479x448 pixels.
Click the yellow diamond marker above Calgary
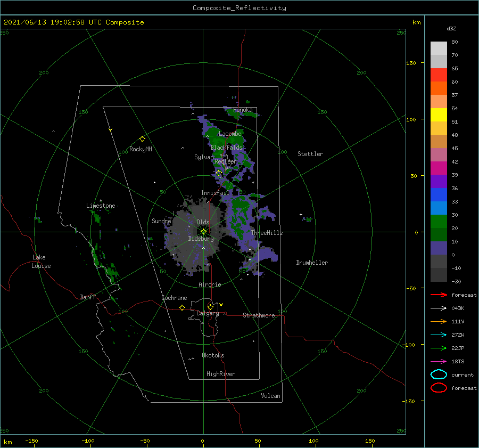coord(210,307)
